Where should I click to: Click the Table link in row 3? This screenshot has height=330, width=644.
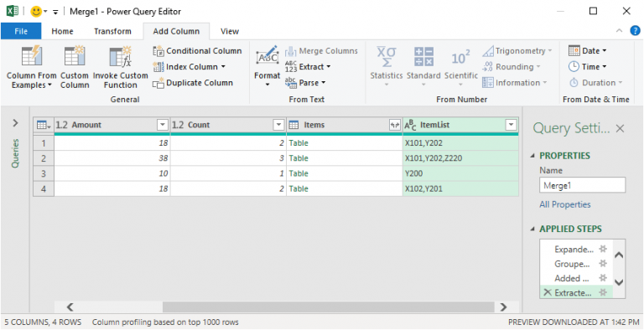click(x=299, y=173)
